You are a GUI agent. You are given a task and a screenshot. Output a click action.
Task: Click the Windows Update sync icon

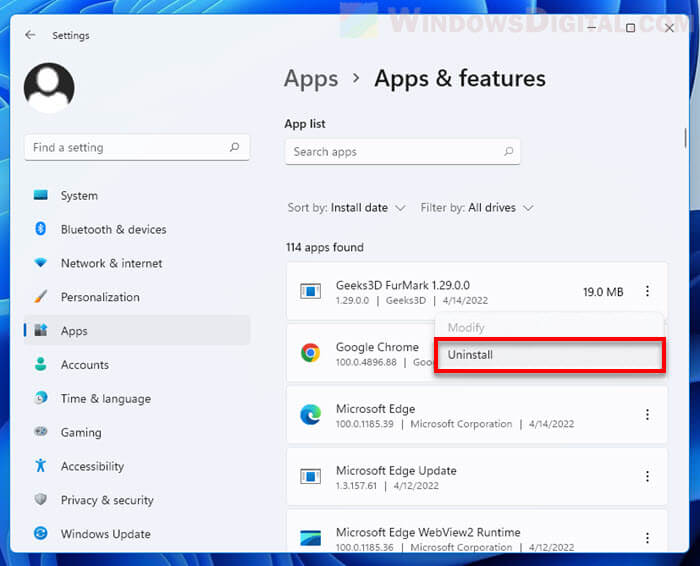coord(41,533)
